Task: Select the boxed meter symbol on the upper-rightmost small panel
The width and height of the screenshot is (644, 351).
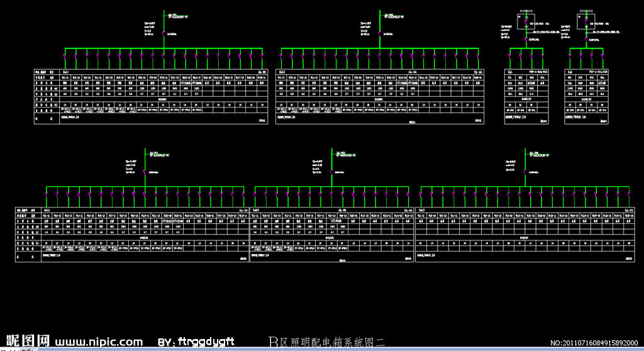Action: coord(586,22)
